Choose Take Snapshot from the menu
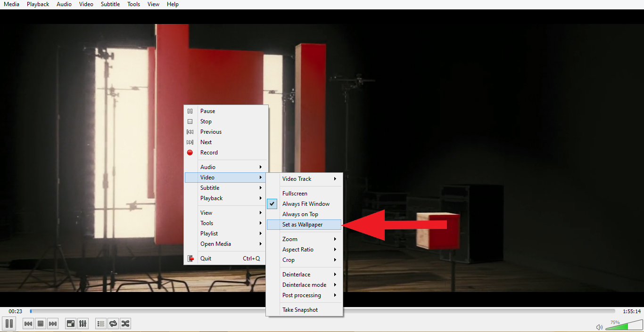 click(x=301, y=309)
